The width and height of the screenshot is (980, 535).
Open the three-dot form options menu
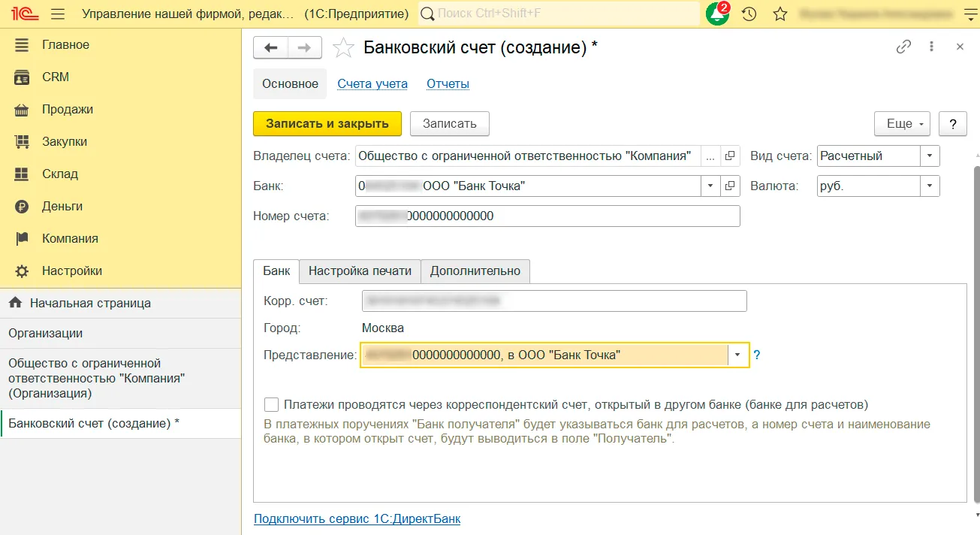[932, 47]
